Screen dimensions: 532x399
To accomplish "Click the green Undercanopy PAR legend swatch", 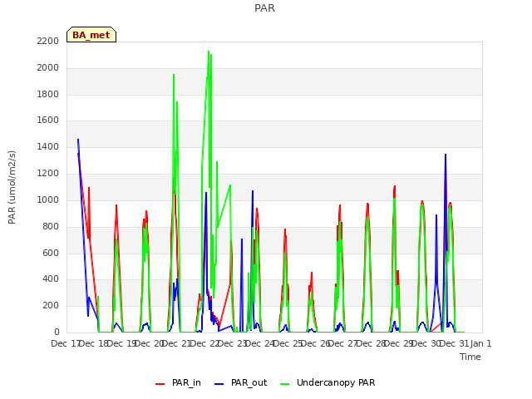I will [284, 384].
